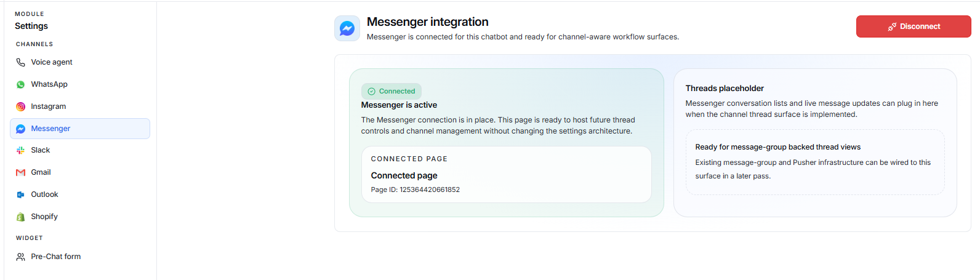
Task: Click the 'The Messenger connection is in place' paragraph
Action: [x=498, y=126]
